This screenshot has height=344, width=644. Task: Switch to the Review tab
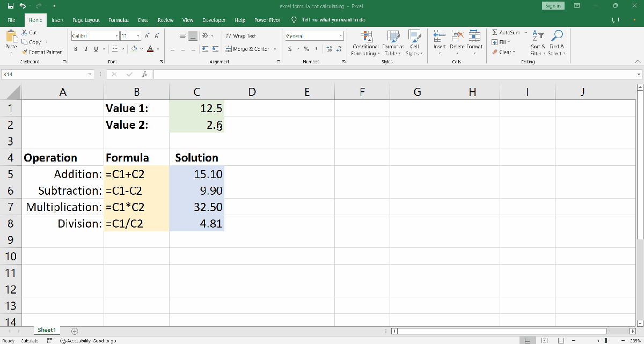click(165, 20)
